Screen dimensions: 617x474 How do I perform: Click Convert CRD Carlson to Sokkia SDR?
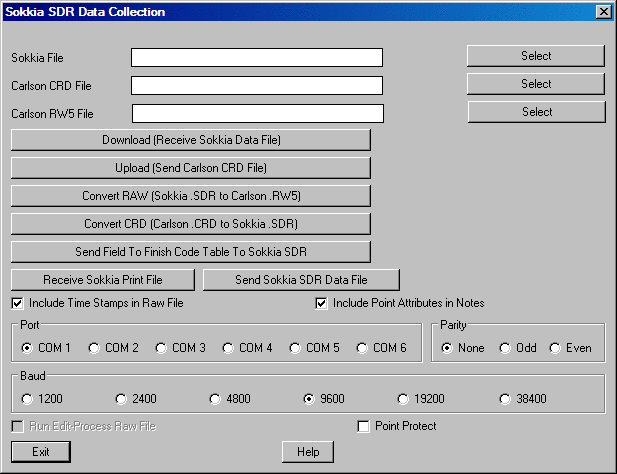[191, 223]
